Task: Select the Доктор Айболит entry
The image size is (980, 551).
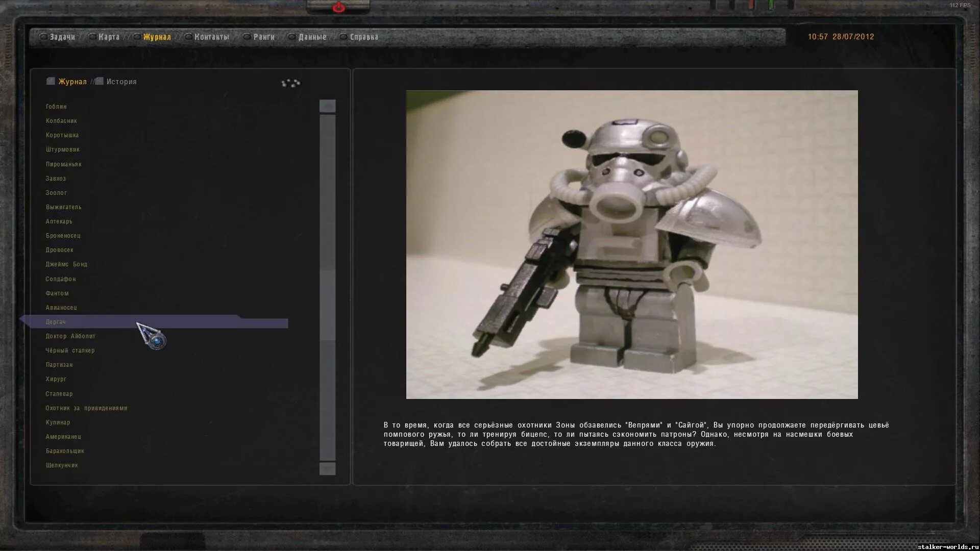Action: (70, 336)
